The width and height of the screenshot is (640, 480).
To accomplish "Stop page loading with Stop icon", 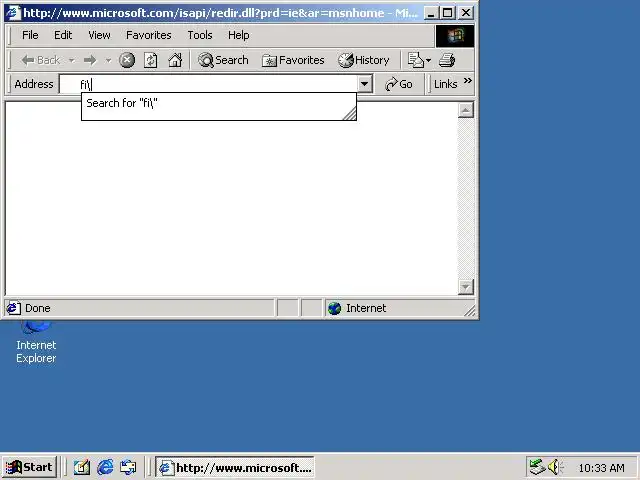I will tap(127, 60).
